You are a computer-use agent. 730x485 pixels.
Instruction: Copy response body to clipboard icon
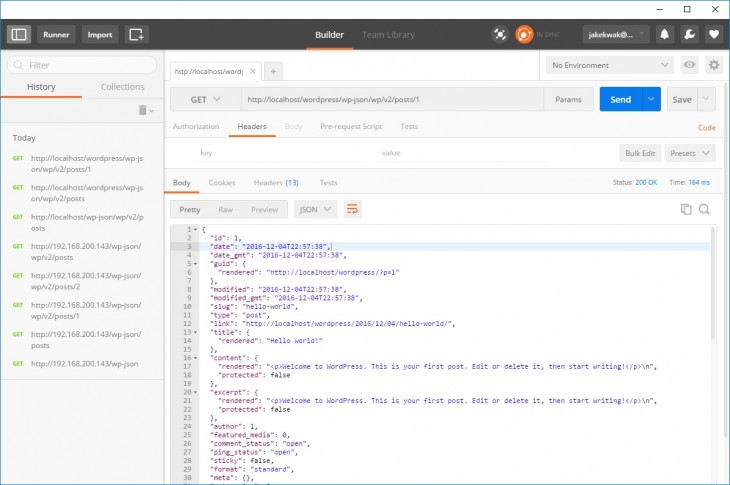pyautogui.click(x=686, y=209)
